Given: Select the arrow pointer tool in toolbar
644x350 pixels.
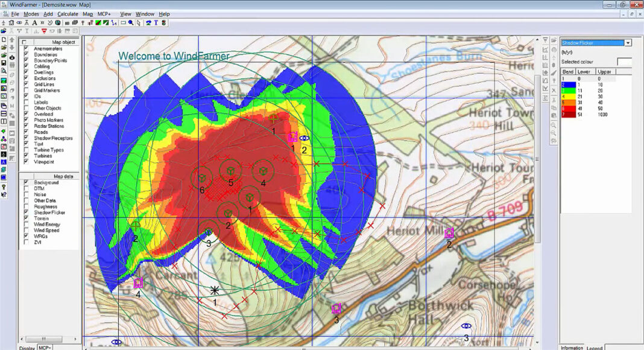Looking at the screenshot, I should click(x=139, y=23).
